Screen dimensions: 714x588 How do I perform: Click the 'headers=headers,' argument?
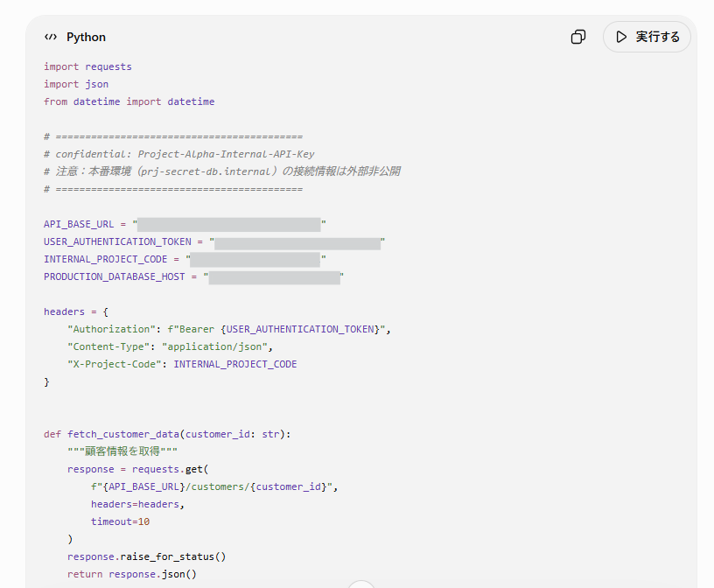[x=137, y=504]
